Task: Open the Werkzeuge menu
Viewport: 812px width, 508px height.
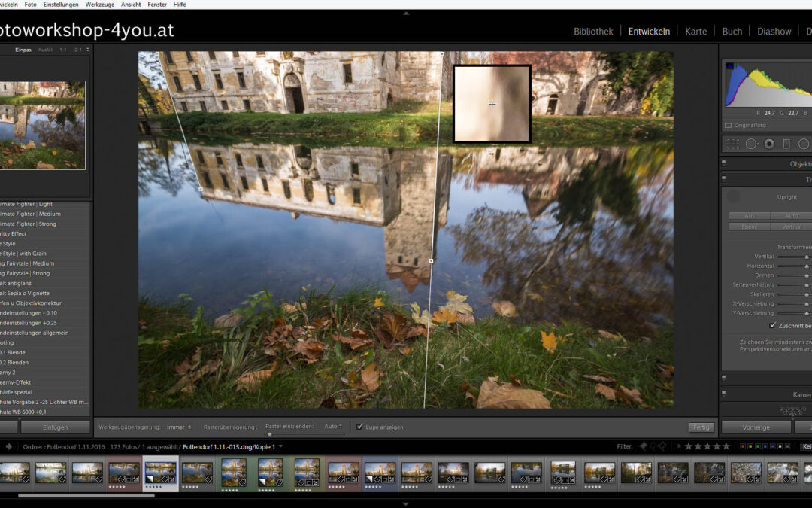Action: click(99, 5)
